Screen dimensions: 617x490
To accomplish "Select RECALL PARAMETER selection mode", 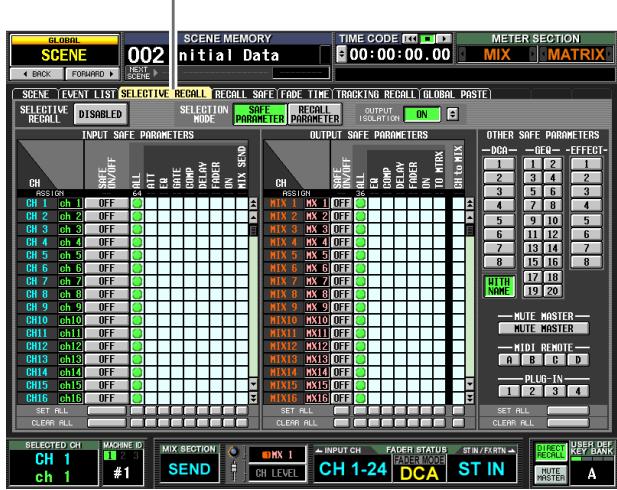I will coord(315,114).
